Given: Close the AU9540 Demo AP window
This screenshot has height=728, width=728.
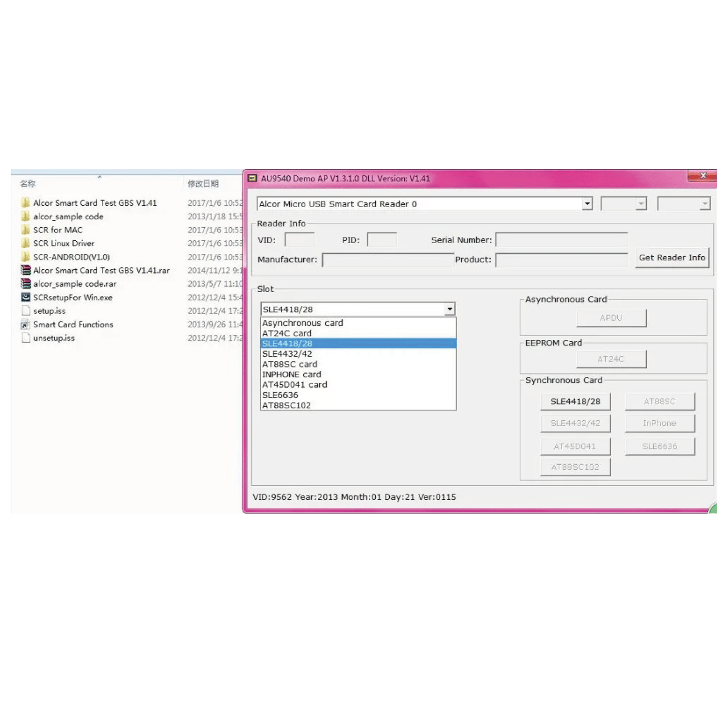Looking at the screenshot, I should click(702, 176).
